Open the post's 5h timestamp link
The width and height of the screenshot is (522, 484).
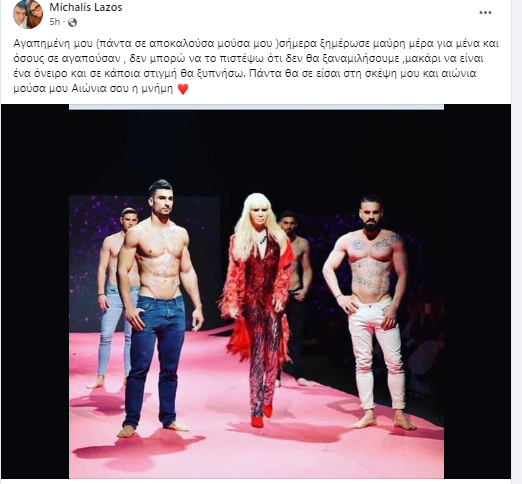[55, 22]
